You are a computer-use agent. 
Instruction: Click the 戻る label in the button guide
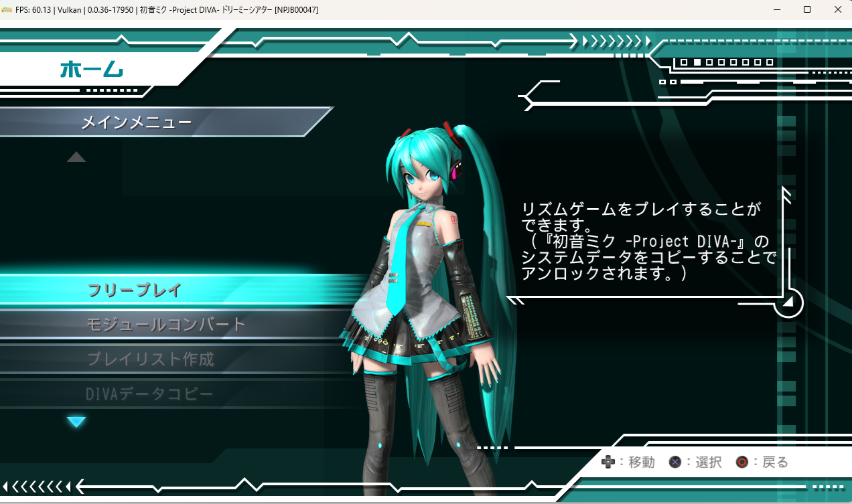click(x=776, y=462)
